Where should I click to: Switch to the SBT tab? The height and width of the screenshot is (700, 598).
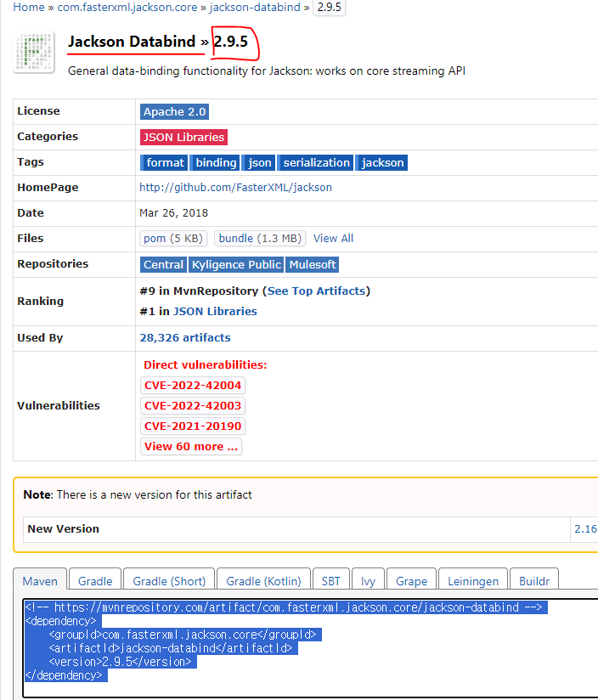330,581
